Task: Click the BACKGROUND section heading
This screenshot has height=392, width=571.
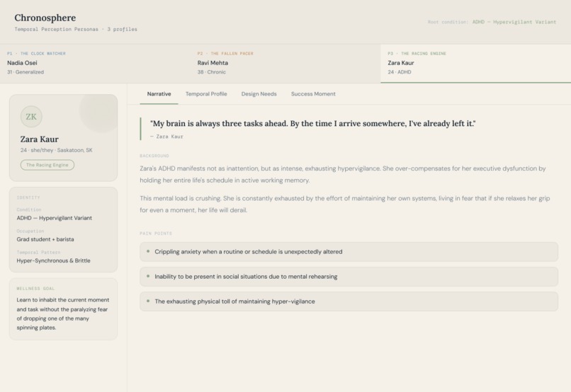Action: point(154,156)
